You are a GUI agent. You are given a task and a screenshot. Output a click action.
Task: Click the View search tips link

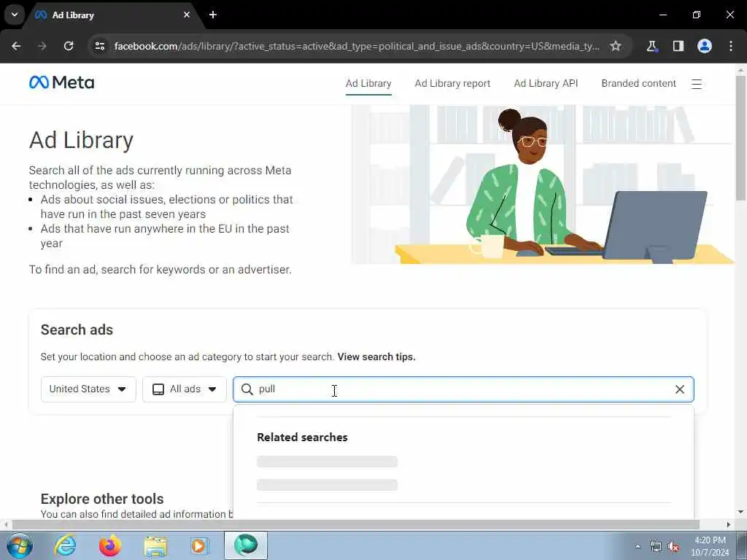point(376,357)
